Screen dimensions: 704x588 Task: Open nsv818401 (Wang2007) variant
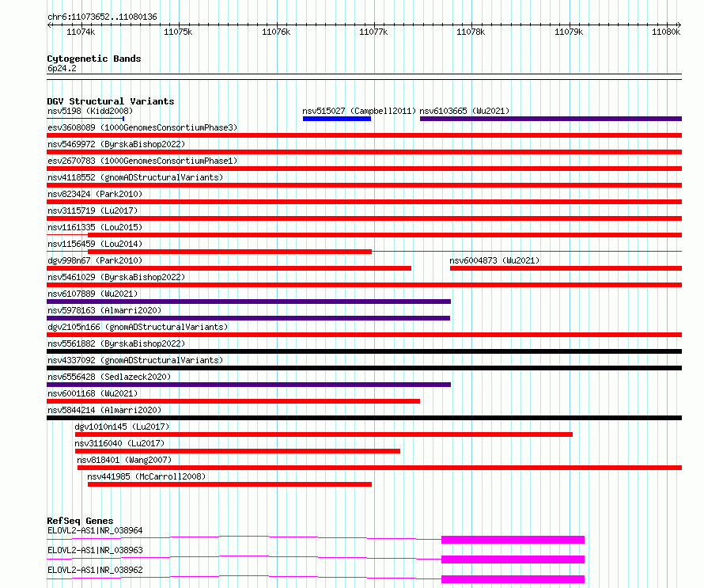[124, 460]
